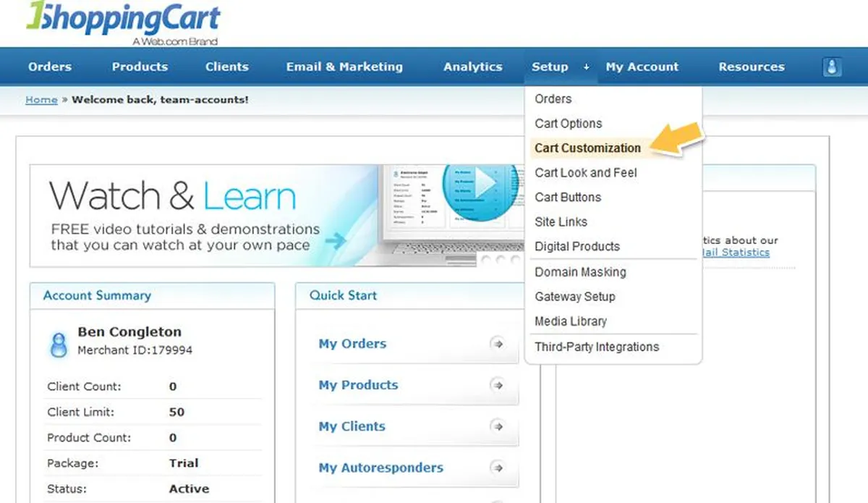Click the arrow icon beside My Orders
Screen dimensions: 868x503
click(497, 344)
